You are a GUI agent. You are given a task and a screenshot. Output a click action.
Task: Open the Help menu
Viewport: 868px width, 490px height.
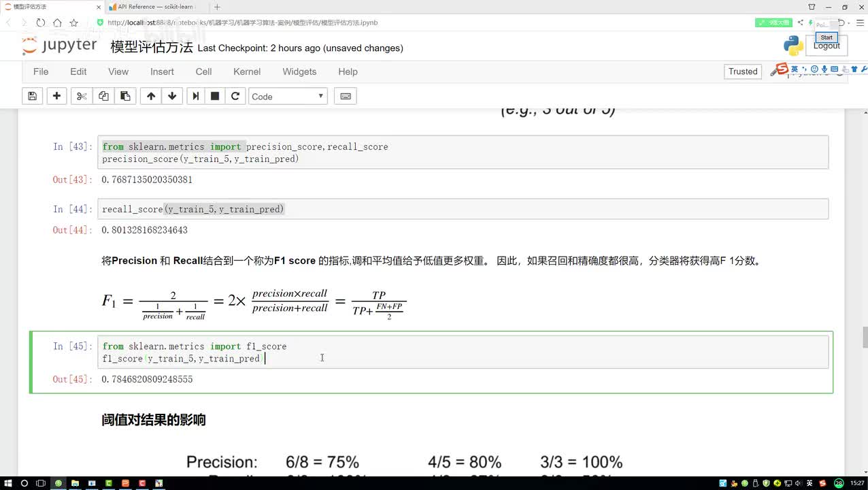[348, 71]
